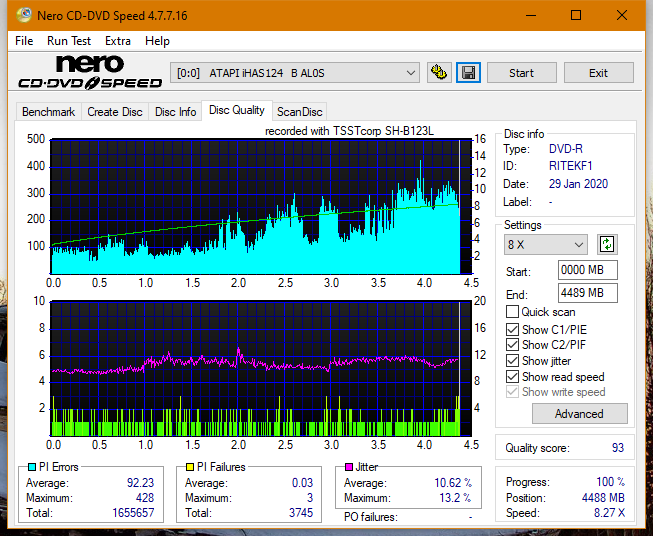Screen dimensions: 653x536
Task: Click the disc ID RITEKF1
Action: point(570,166)
